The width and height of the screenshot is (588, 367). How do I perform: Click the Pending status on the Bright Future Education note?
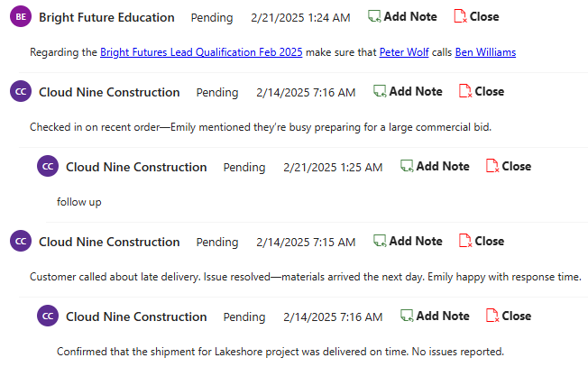point(212,17)
